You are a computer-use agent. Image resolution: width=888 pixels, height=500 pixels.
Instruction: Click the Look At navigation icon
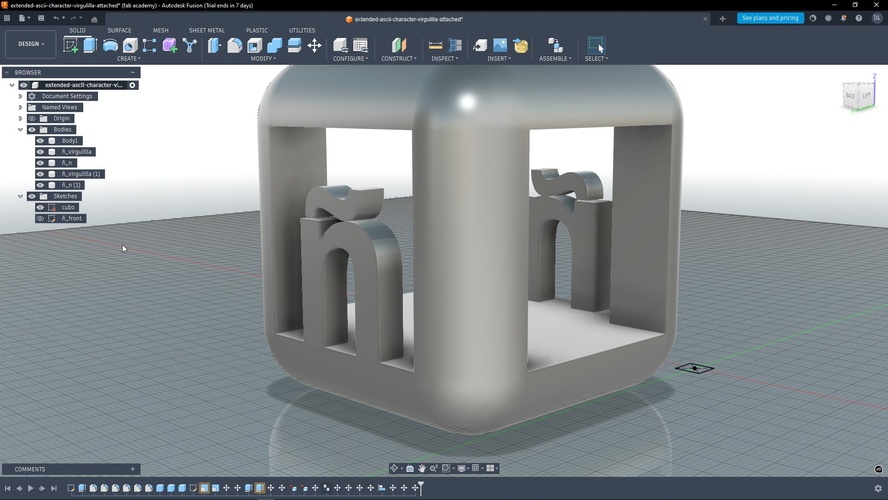409,468
